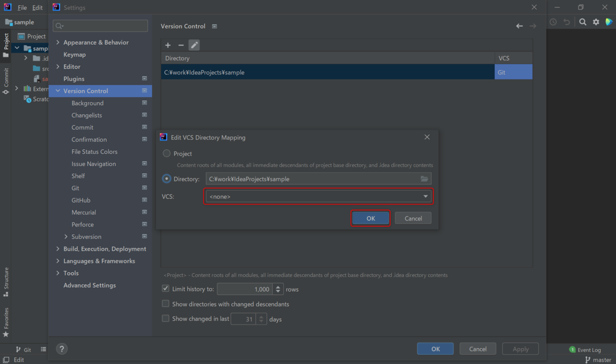Open File Status Colors page
This screenshot has width=616, height=364.
click(94, 152)
